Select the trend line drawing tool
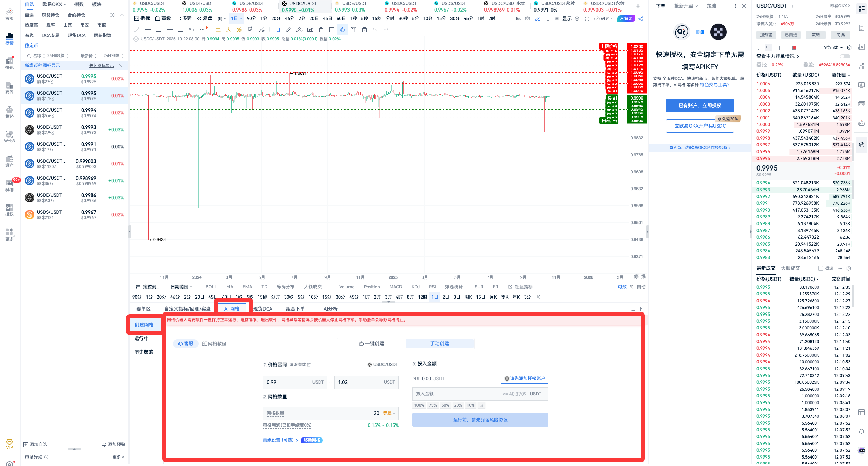The height and width of the screenshot is (466, 868). (137, 30)
